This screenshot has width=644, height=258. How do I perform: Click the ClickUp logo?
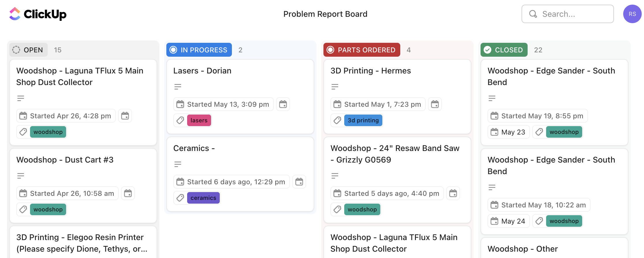tap(38, 14)
